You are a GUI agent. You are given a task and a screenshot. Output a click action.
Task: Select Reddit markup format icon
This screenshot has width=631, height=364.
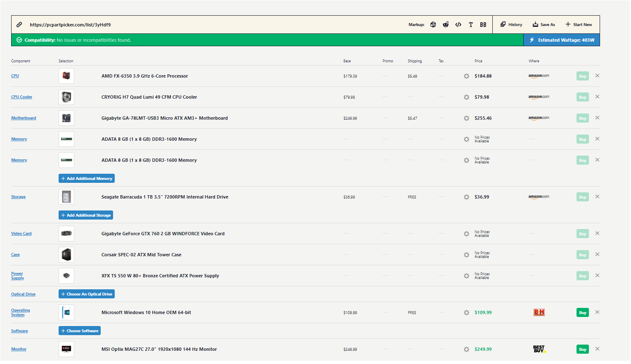coord(446,25)
